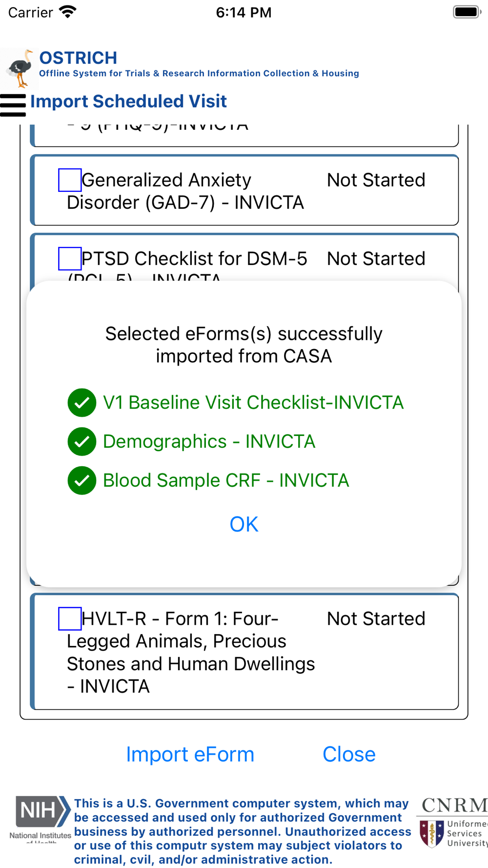This screenshot has width=488, height=868.
Task: Tap the Import eForm button
Action: [x=190, y=754]
